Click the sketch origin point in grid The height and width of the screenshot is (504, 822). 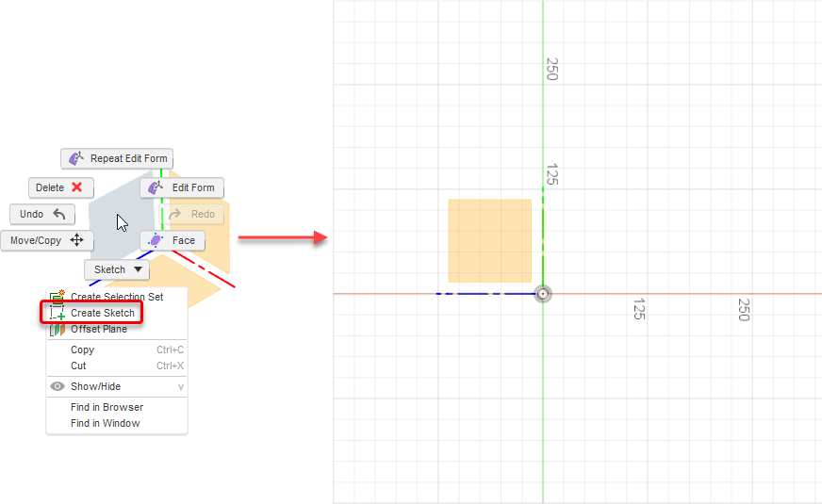click(x=543, y=294)
